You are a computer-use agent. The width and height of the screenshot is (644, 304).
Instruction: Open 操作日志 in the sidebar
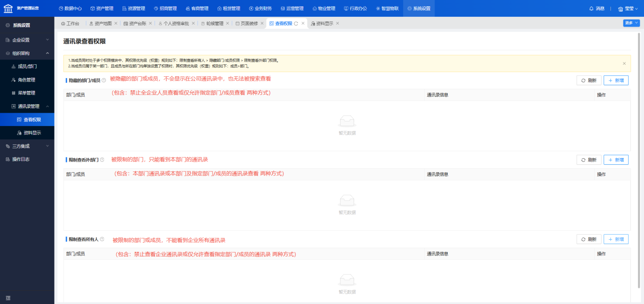[x=21, y=160]
